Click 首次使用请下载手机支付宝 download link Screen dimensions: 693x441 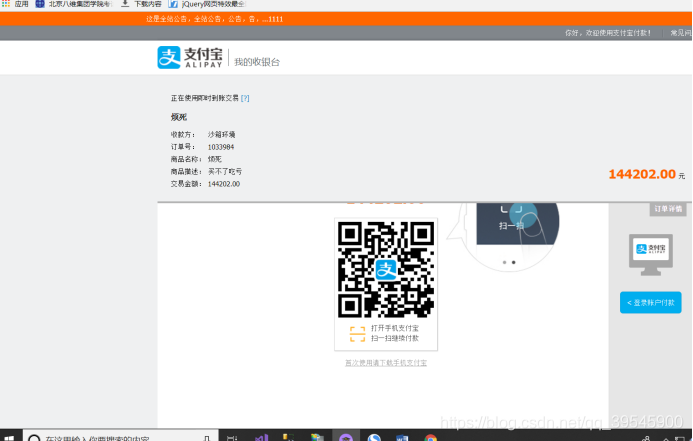386,363
